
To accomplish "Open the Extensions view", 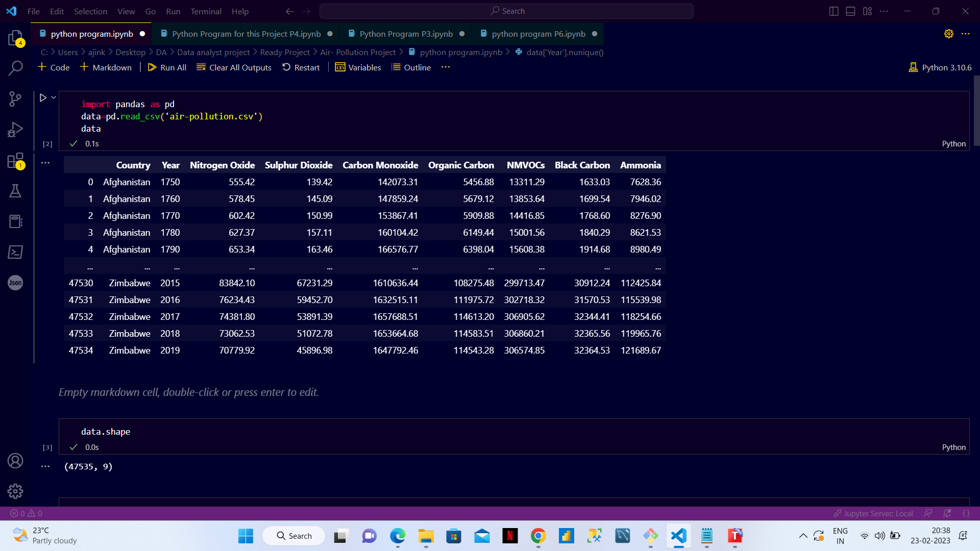I will tap(15, 160).
